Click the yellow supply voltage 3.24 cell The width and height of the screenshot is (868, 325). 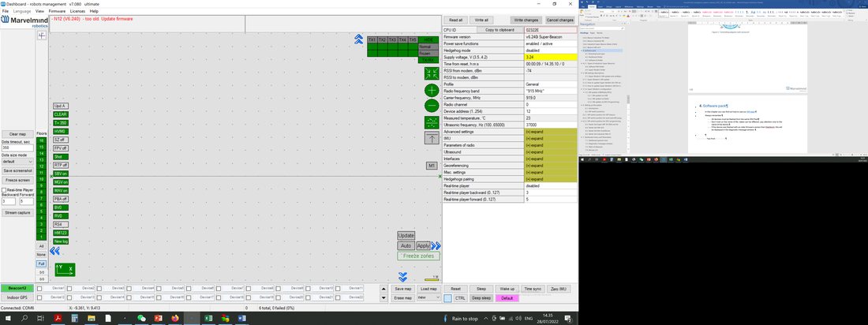(550, 57)
